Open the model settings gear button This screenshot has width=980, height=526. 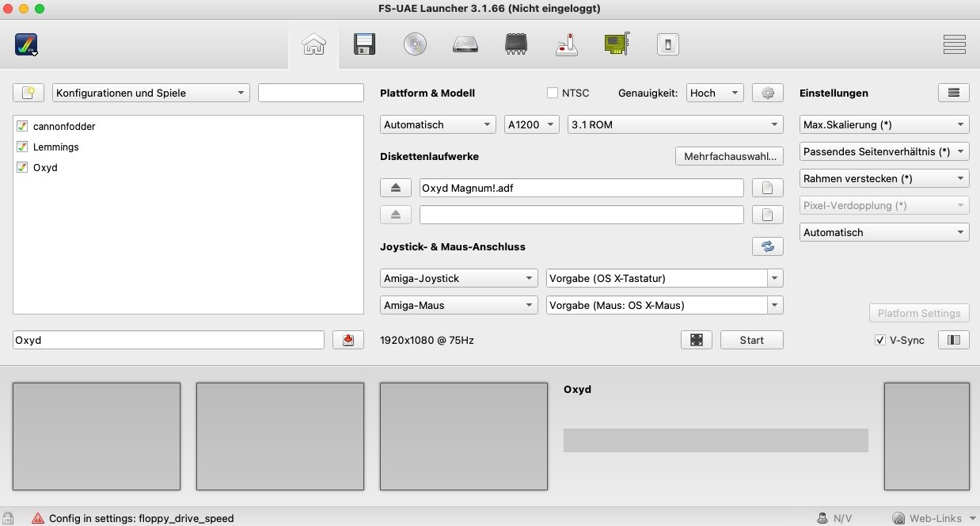pyautogui.click(x=768, y=93)
